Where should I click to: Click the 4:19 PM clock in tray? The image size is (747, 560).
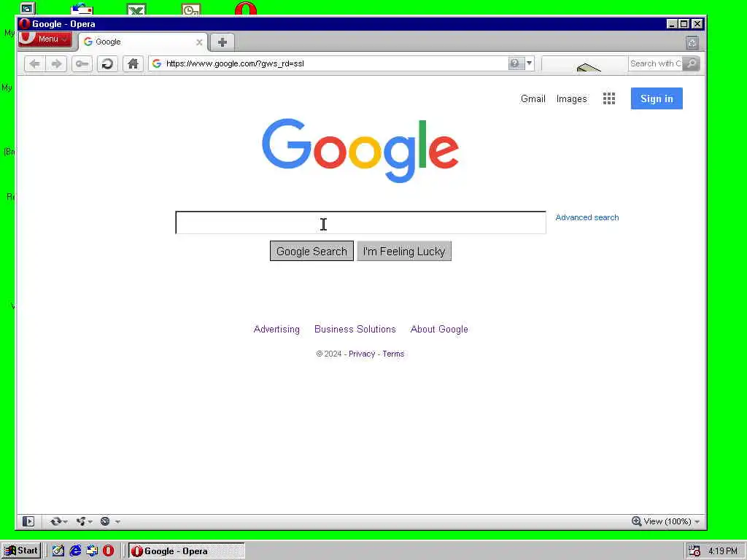pos(723,551)
